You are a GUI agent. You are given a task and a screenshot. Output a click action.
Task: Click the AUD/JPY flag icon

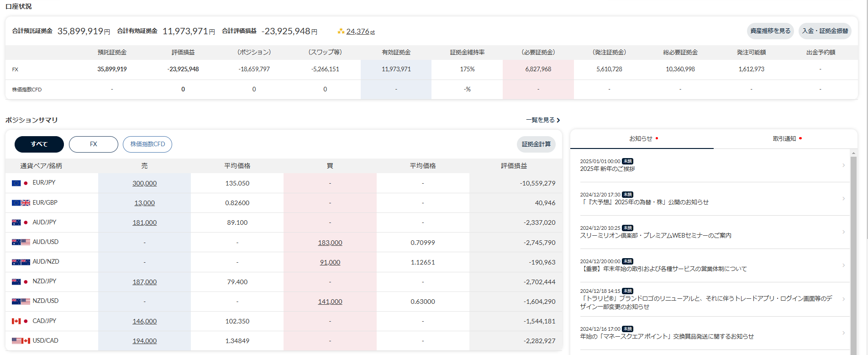coord(20,223)
